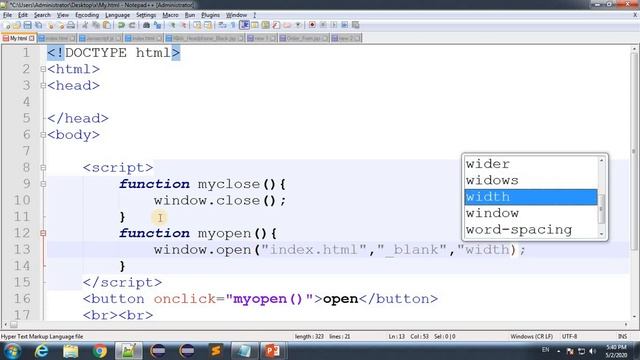
Task: Close the My.html tab with its X
Action: point(32,38)
